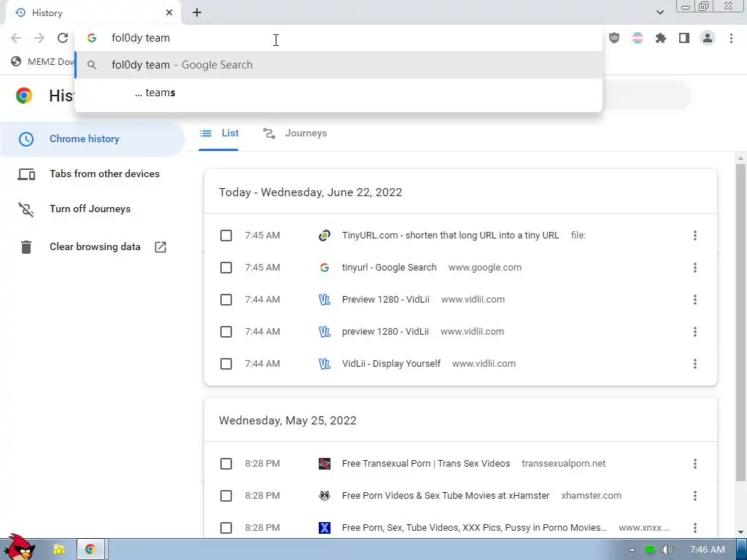
Task: Go back with the back arrow
Action: pos(16,38)
